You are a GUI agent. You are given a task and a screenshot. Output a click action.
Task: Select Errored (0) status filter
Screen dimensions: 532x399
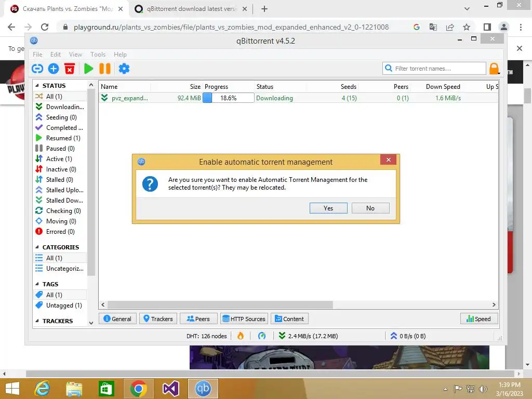pos(60,232)
